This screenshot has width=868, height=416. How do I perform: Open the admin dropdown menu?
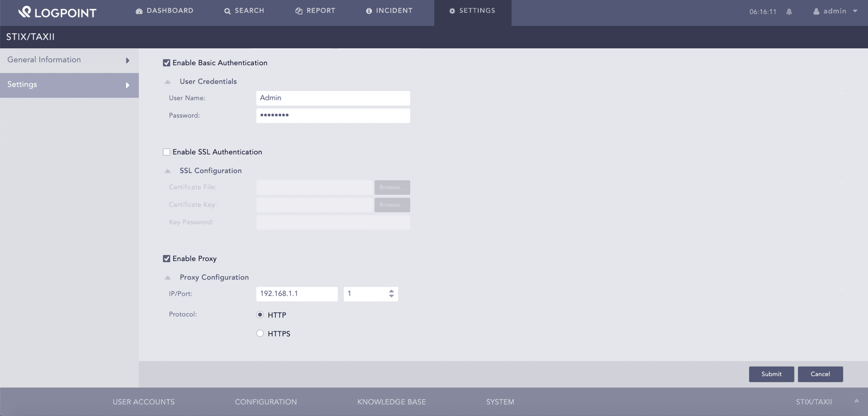(855, 10)
